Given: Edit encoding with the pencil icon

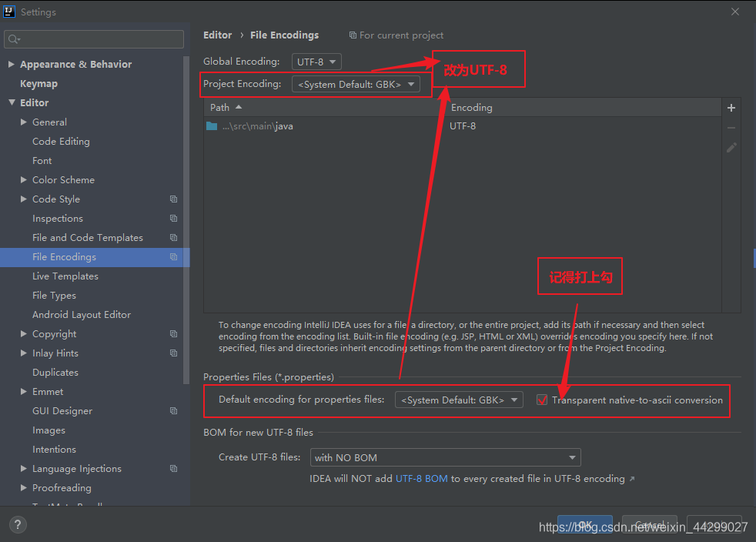Looking at the screenshot, I should tap(731, 147).
